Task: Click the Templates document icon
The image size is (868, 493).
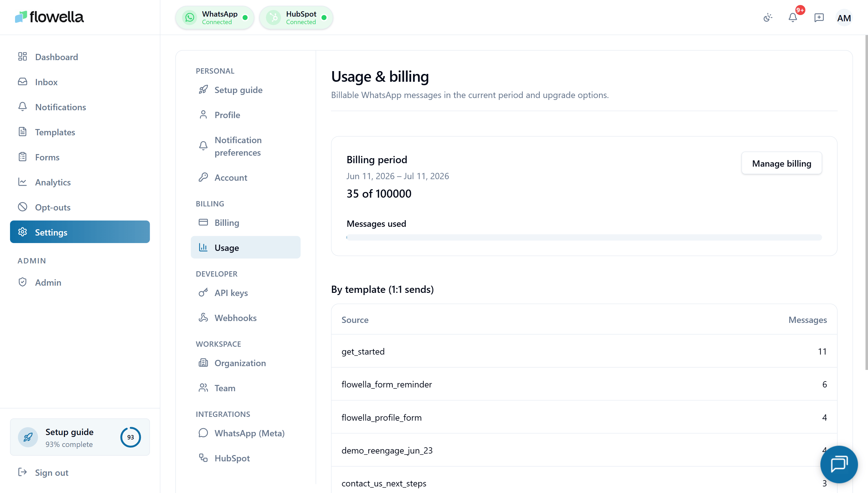Action: click(22, 132)
